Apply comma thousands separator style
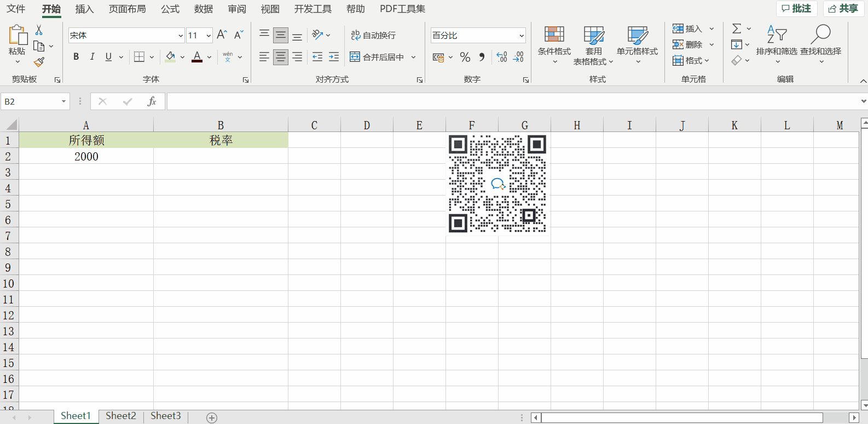This screenshot has width=868, height=424. [x=482, y=57]
